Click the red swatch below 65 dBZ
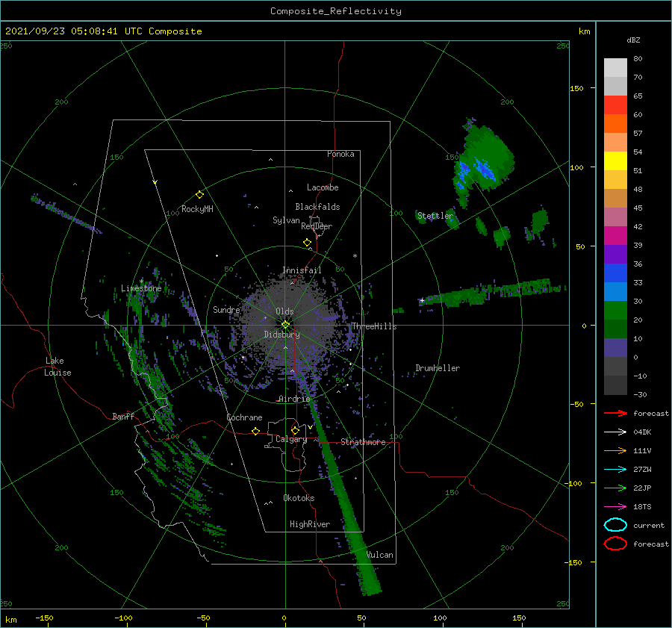 coord(615,105)
